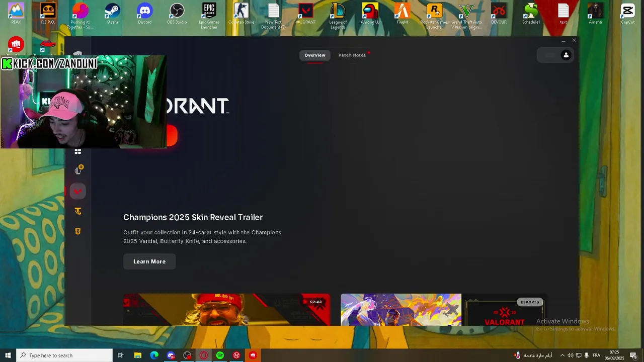Open Rockstar Games Launcher desktop shortcut

click(435, 16)
